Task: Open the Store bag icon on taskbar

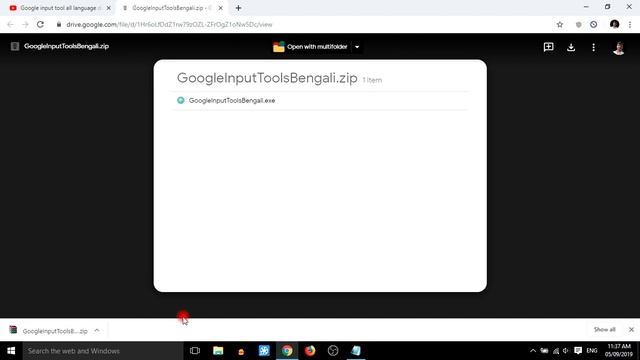Action: (241, 351)
